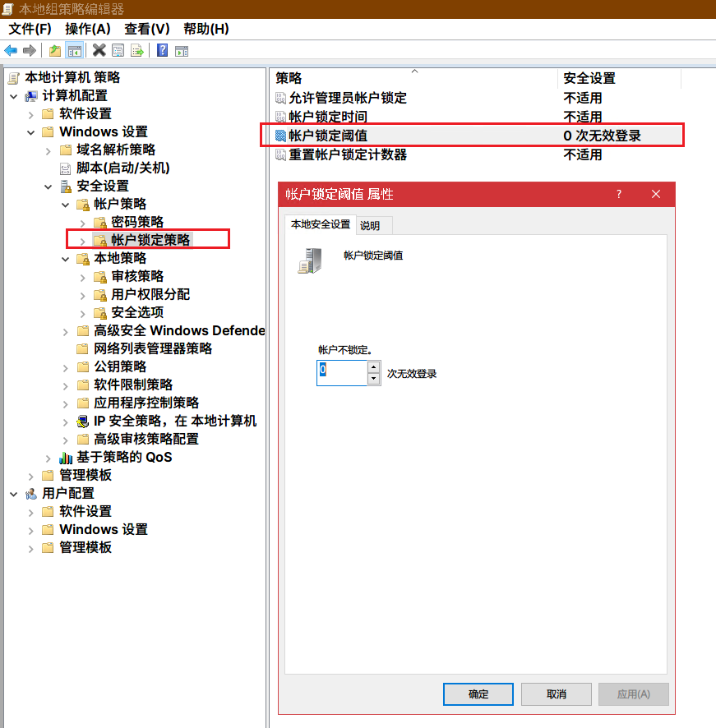Viewport: 716px width, 728px height.
Task: Select 安全选项 in the tree
Action: [137, 312]
